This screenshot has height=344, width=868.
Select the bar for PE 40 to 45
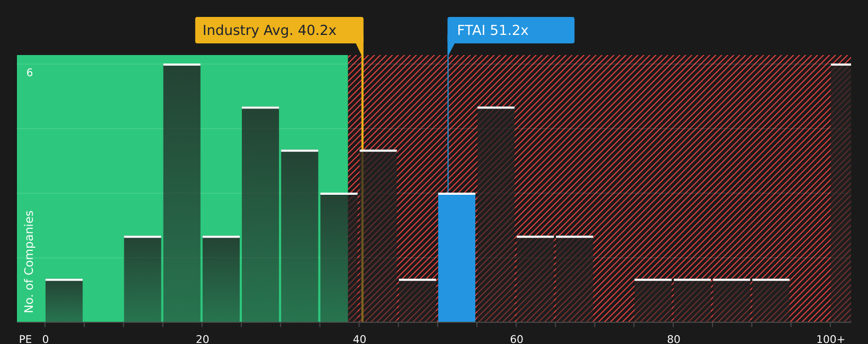pos(378,236)
